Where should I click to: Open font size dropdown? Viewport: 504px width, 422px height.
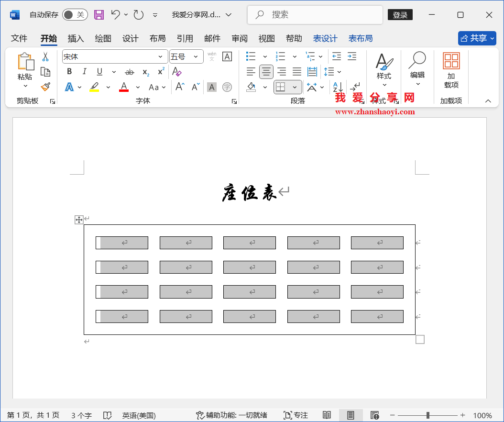tap(196, 57)
